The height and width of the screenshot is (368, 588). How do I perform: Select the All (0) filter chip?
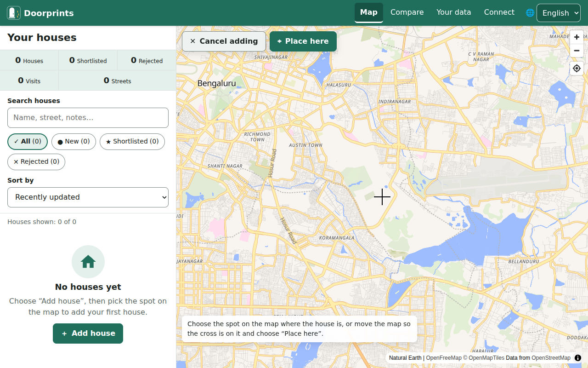[x=28, y=142]
